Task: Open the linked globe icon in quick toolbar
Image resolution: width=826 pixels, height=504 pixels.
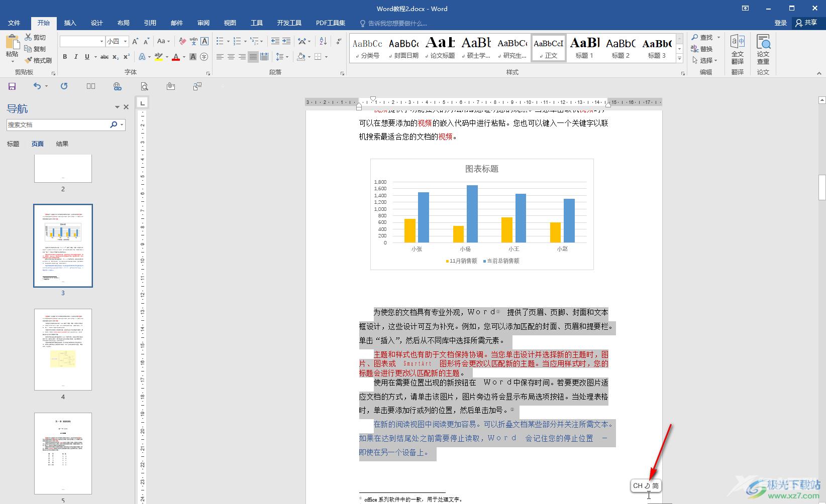Action: 118,86
